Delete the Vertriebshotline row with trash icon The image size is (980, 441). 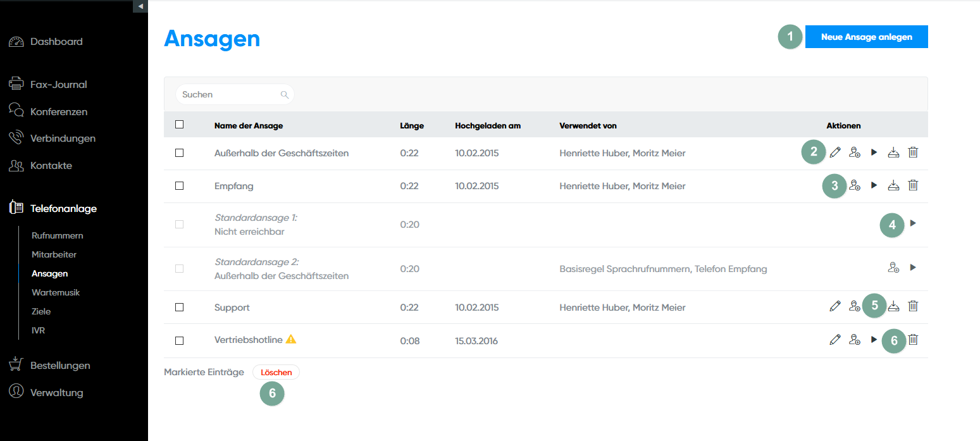[913, 340]
